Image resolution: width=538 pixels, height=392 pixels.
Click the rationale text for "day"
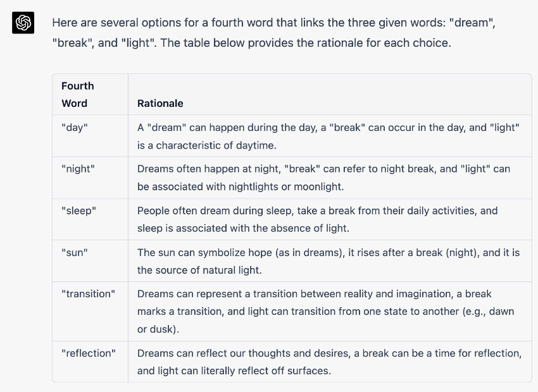[x=328, y=136]
